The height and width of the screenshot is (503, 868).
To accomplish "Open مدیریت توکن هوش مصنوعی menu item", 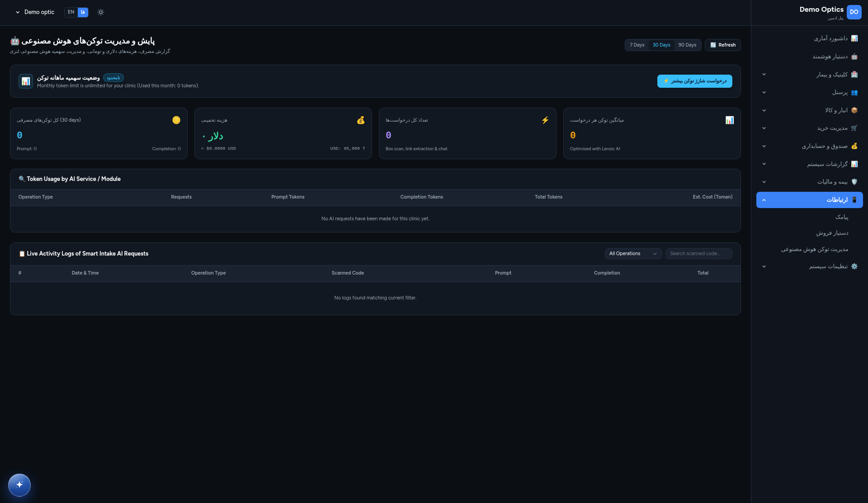I will click(x=814, y=249).
